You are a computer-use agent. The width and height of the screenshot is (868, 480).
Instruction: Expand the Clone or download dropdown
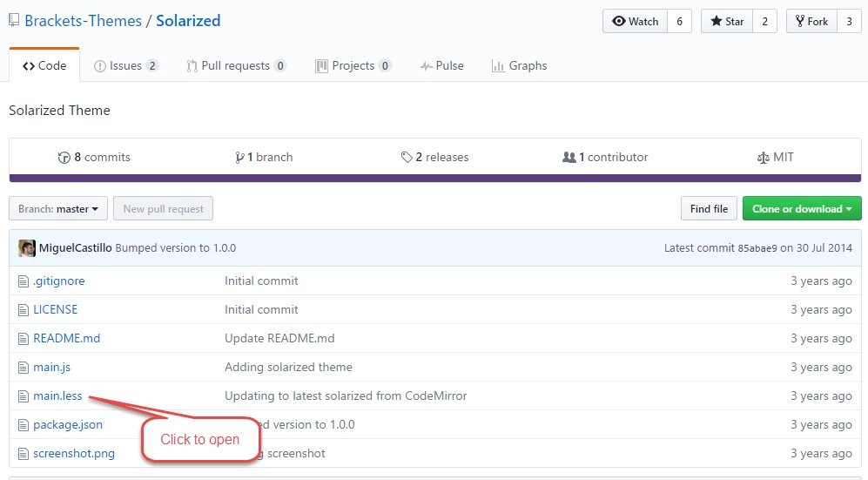(802, 209)
